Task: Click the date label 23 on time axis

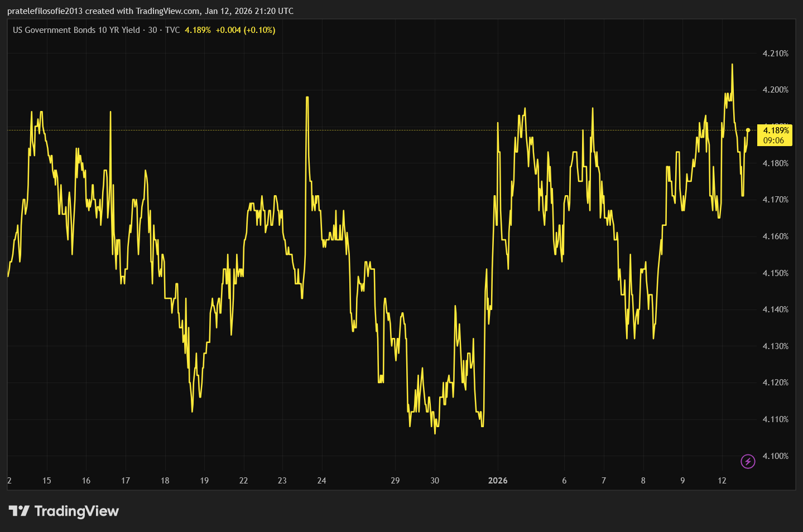Action: pyautogui.click(x=282, y=481)
